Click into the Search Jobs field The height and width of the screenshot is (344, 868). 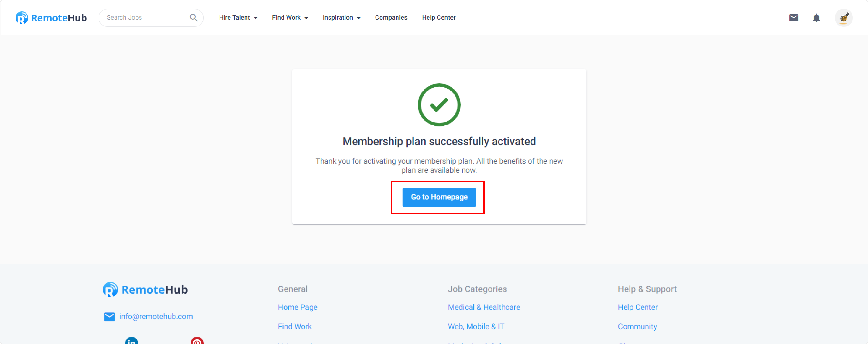tap(147, 18)
